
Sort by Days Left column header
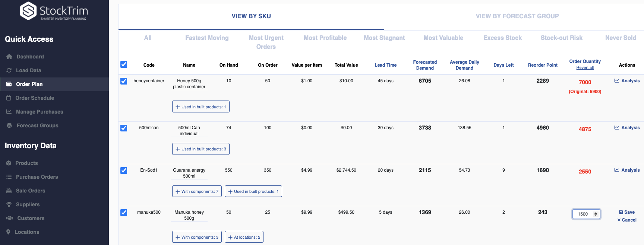(x=503, y=65)
